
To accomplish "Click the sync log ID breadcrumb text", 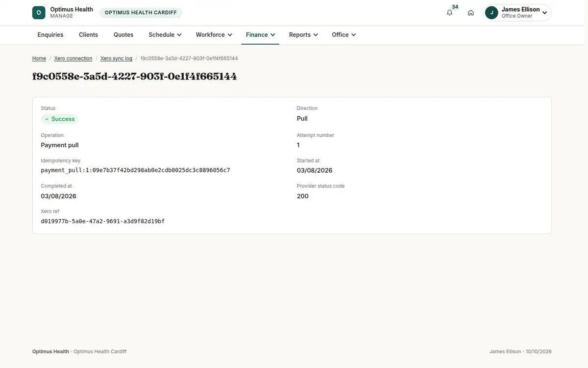I will coord(189,58).
